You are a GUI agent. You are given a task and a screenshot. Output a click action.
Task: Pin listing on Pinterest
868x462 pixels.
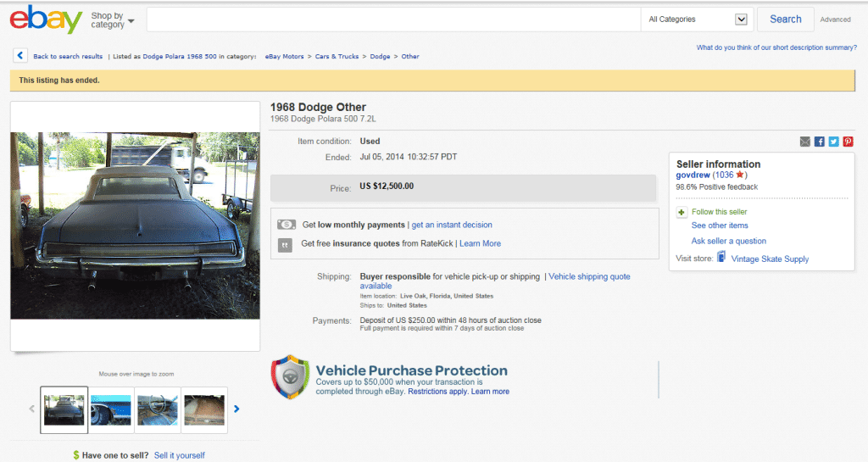tap(848, 142)
